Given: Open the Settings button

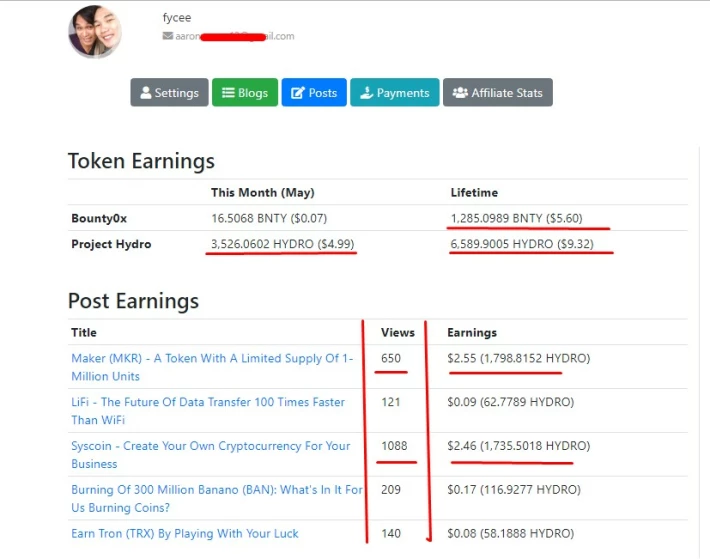Looking at the screenshot, I should tap(169, 92).
